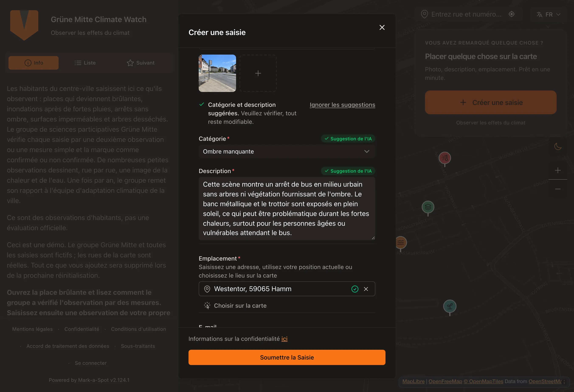This screenshot has width=574, height=392.
Task: Open the MapLibre attribution link
Action: click(x=413, y=381)
